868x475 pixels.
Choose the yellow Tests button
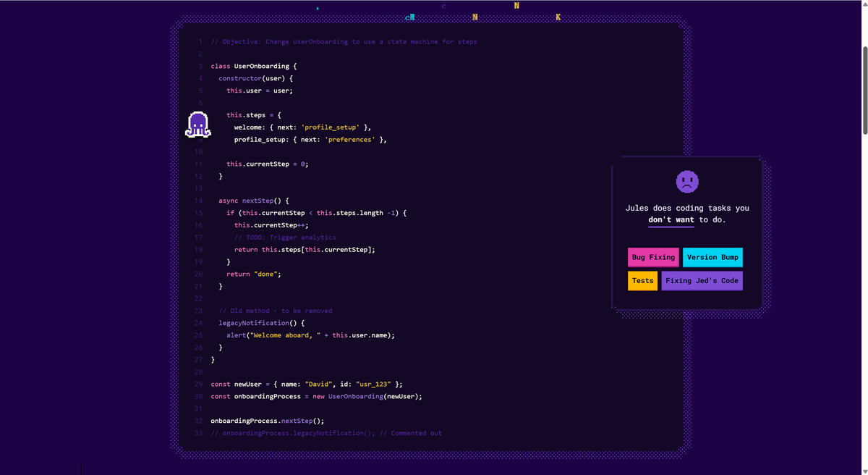tap(642, 281)
